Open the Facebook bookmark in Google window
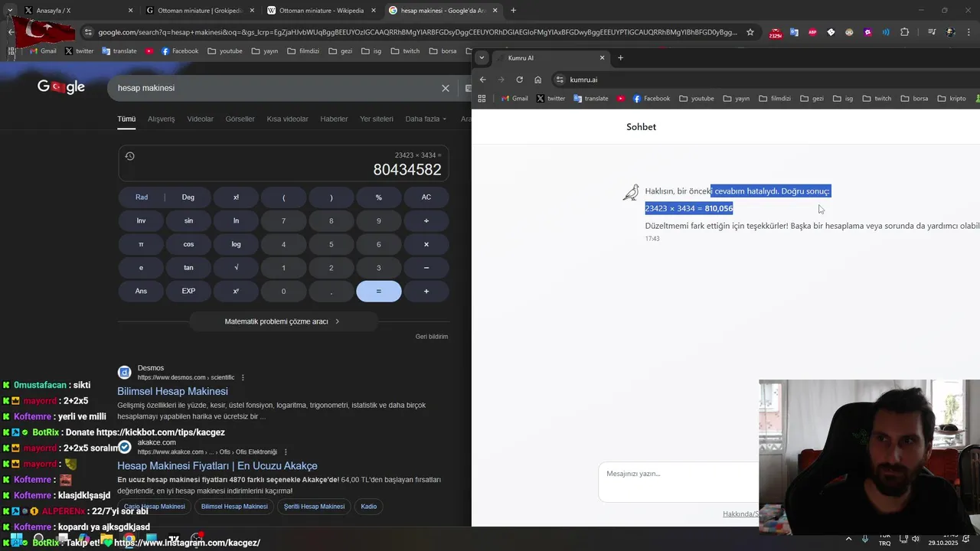This screenshot has width=980, height=551. coord(179,51)
